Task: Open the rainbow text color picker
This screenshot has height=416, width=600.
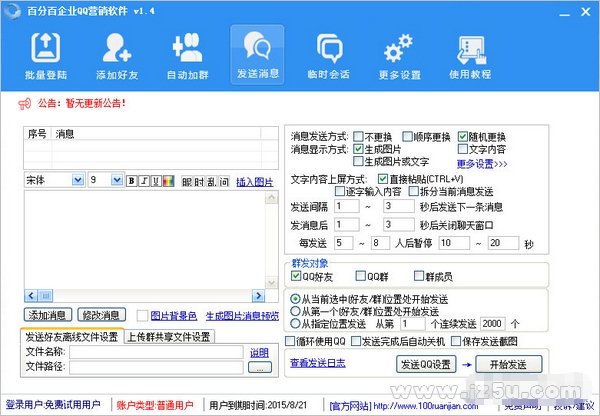Action: coord(168,181)
